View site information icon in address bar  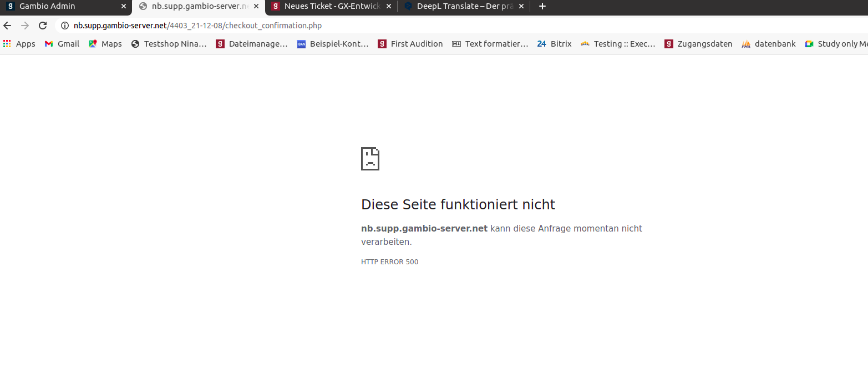pos(65,26)
